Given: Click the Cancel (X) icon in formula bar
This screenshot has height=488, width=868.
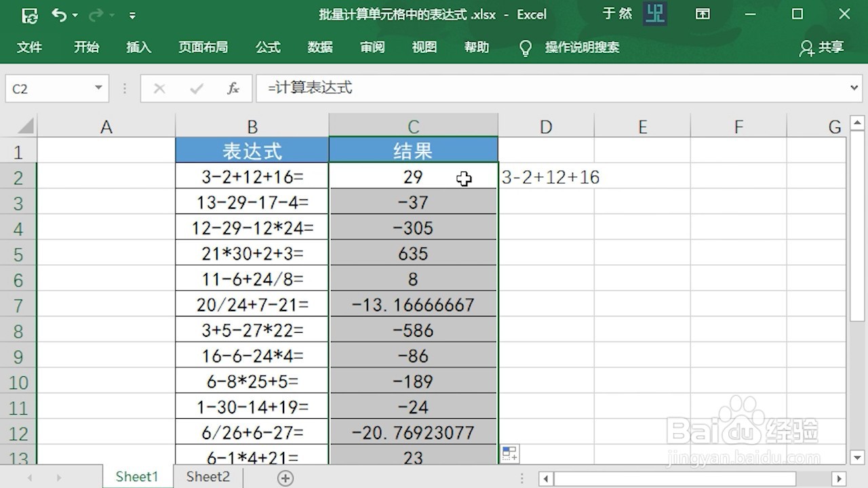Looking at the screenshot, I should coord(159,88).
